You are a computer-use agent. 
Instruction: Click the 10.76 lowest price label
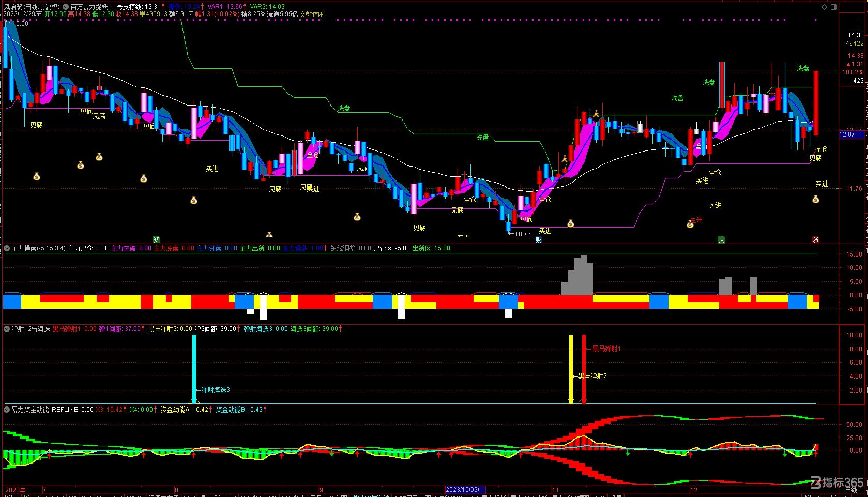tap(523, 234)
